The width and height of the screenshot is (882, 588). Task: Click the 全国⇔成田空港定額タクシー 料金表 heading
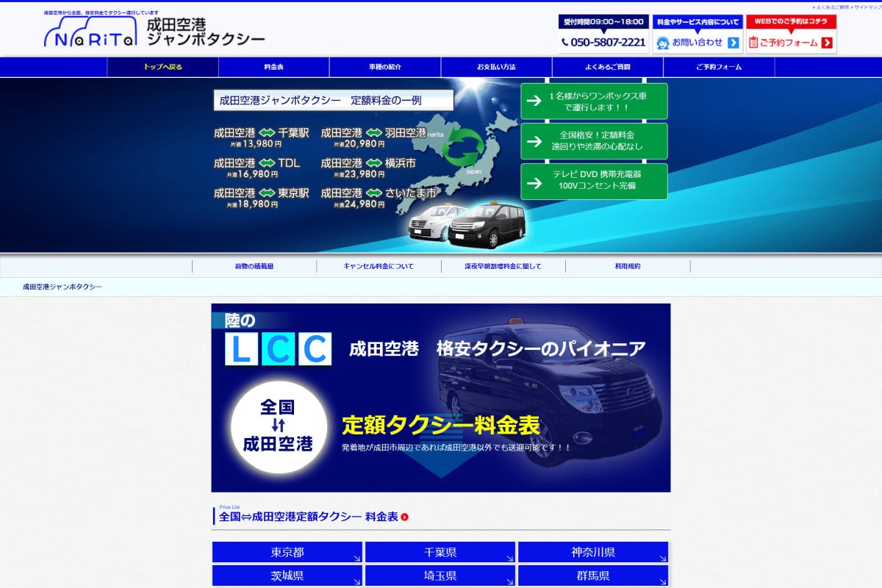[x=309, y=517]
